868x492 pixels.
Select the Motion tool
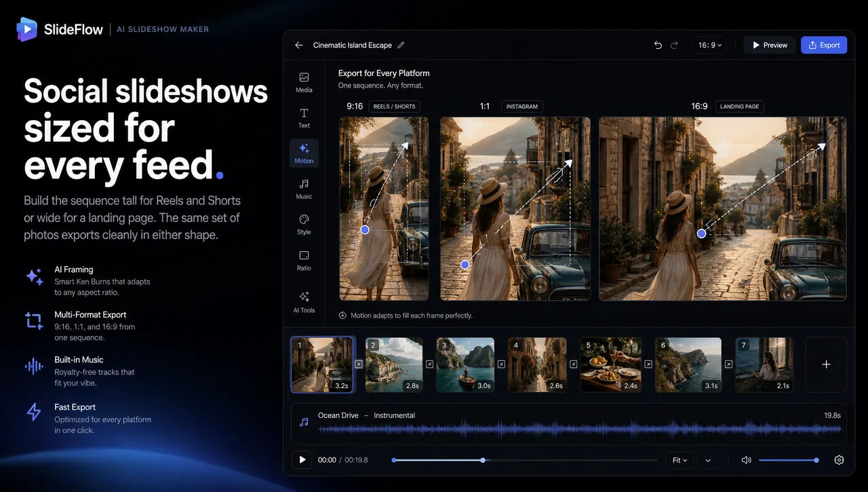[304, 153]
